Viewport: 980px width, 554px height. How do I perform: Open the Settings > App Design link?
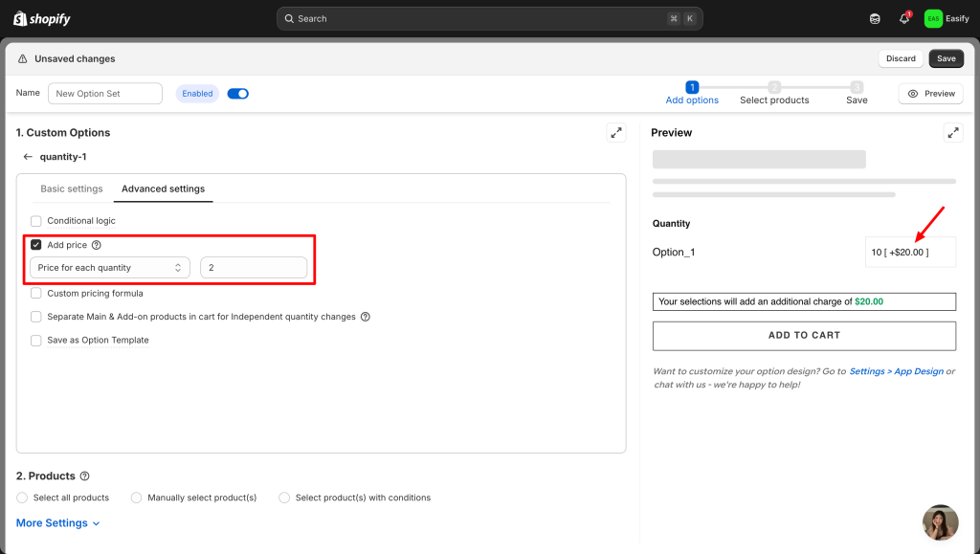click(x=896, y=371)
